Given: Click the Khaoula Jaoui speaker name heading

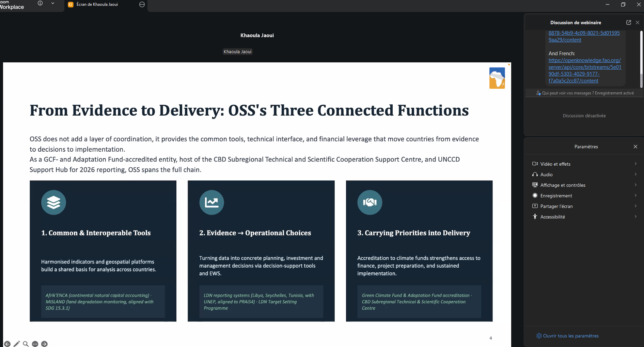Looking at the screenshot, I should [x=257, y=35].
